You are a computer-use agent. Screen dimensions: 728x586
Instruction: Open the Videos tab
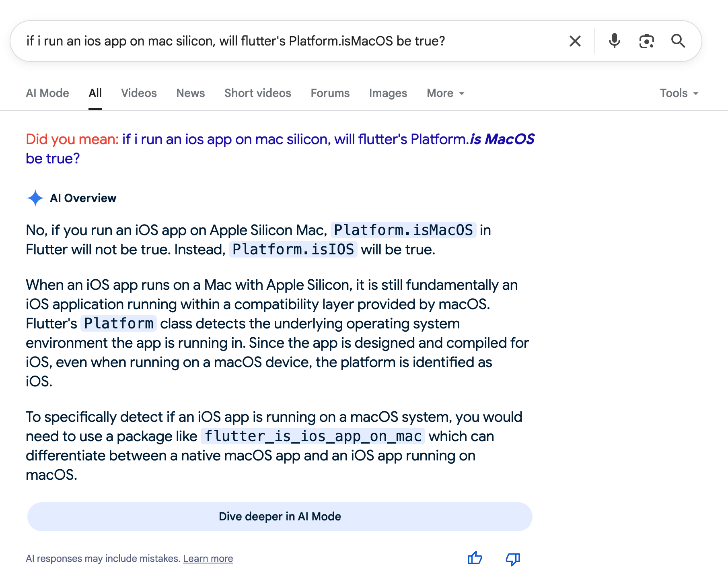(x=139, y=93)
